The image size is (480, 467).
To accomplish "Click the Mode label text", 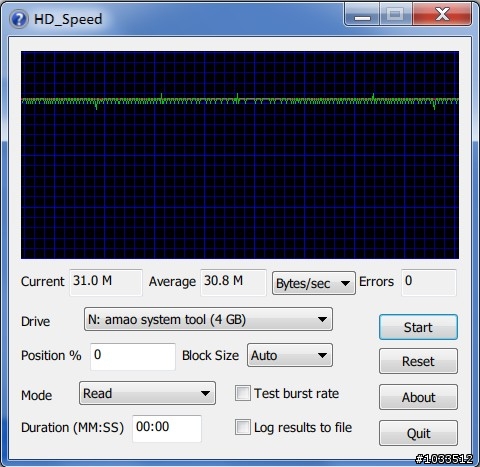I will pos(36,395).
